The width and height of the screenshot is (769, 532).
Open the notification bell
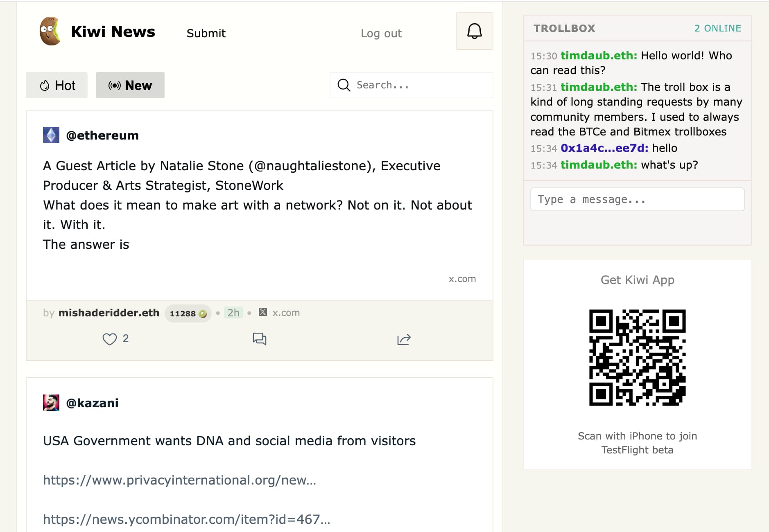tap(474, 31)
